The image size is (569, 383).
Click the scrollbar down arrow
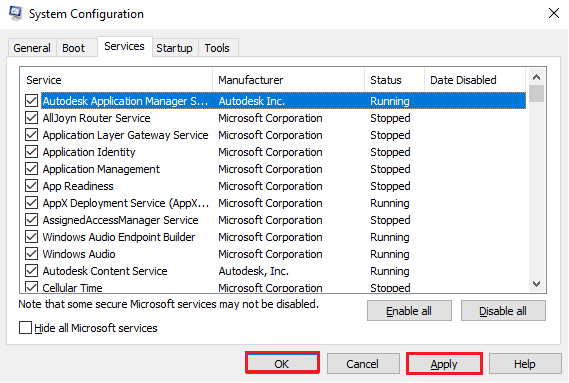[536, 284]
